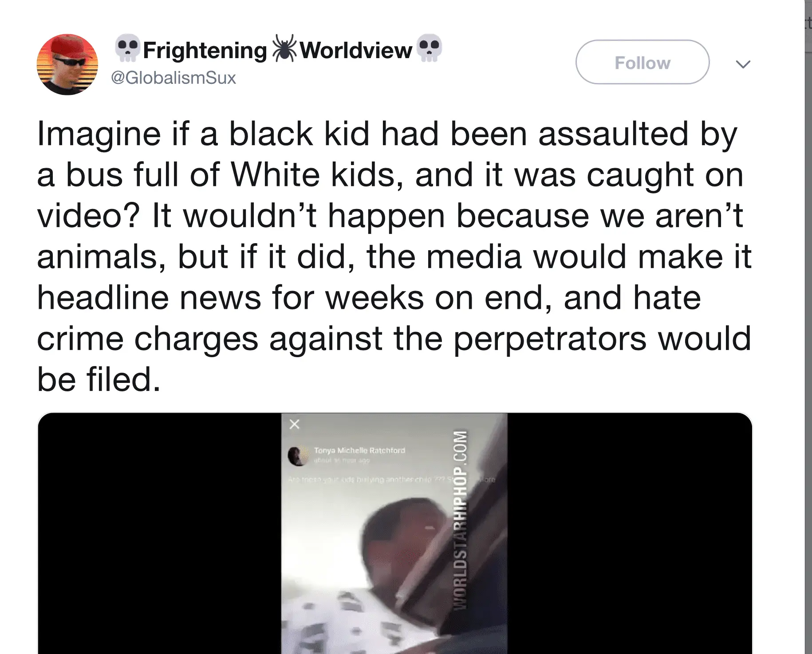Open tweet details by clicking tweet text
This screenshot has height=654, width=812.
[394, 256]
